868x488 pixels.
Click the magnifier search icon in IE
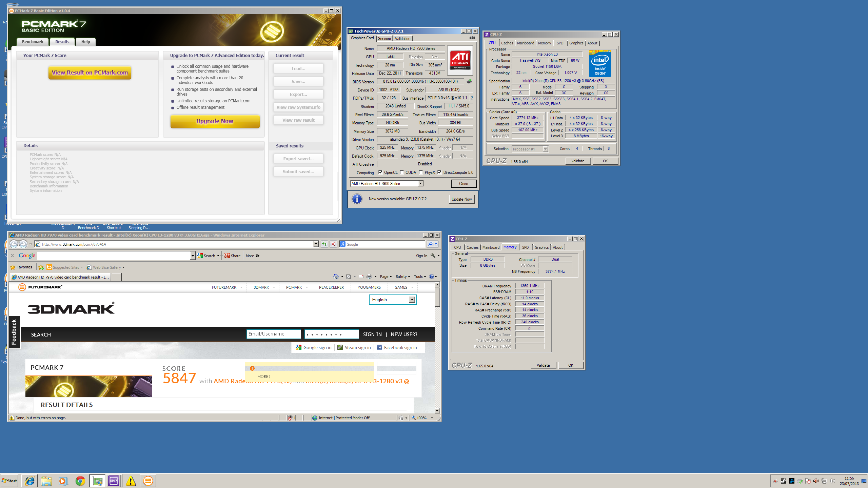click(430, 244)
